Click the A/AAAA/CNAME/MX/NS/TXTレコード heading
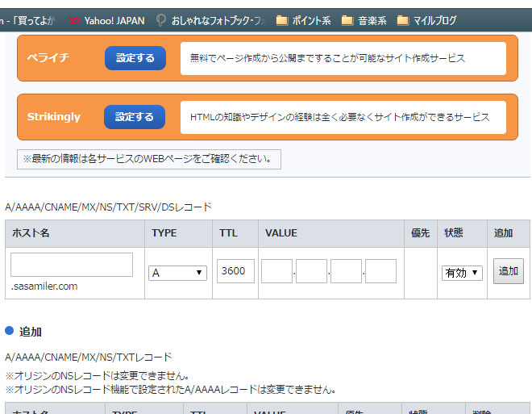The width and height of the screenshot is (532, 414). click(x=88, y=358)
